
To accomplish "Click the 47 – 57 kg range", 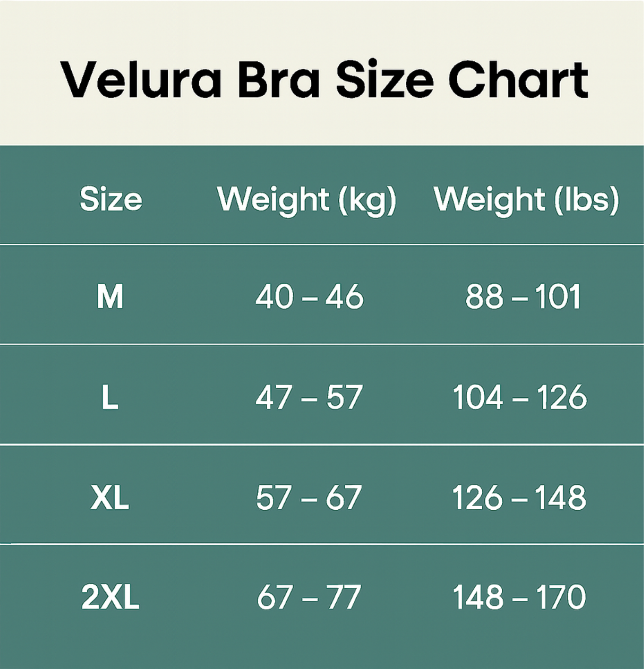I will 309,397.
